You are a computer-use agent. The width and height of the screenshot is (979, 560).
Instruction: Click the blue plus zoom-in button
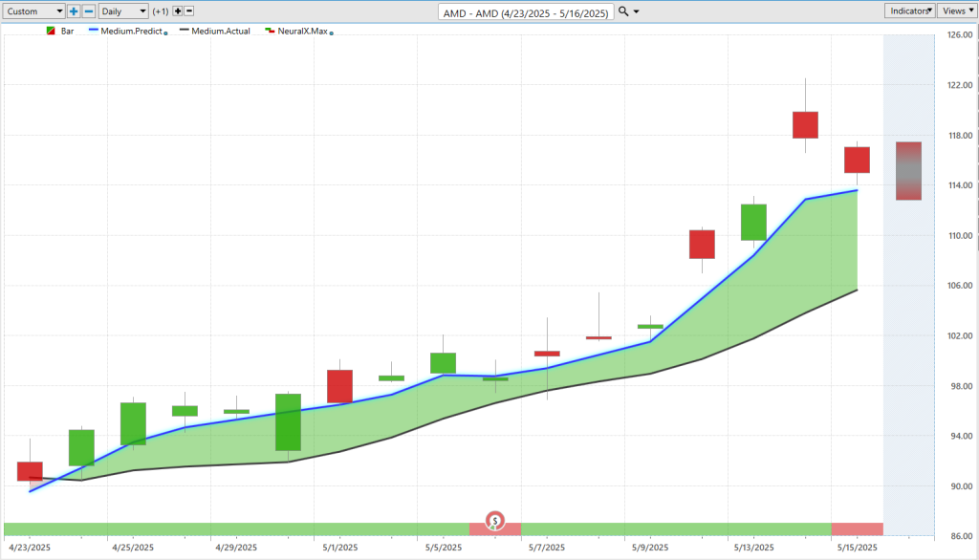74,11
